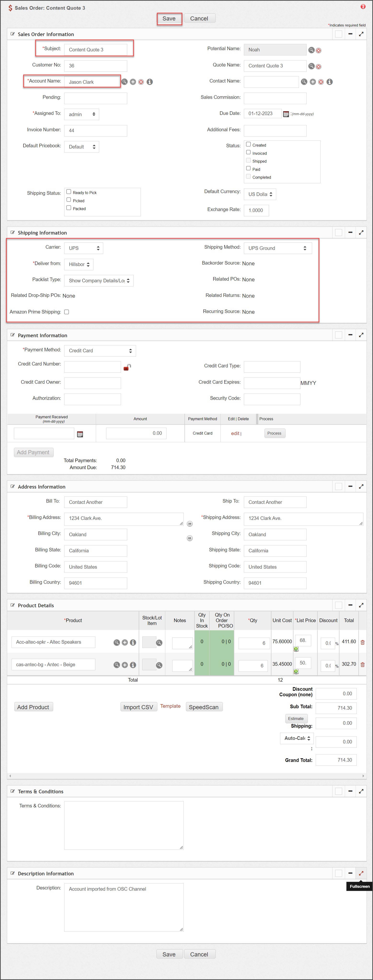Open the Default Currency dropdown
The height and width of the screenshot is (980, 373).
(260, 194)
